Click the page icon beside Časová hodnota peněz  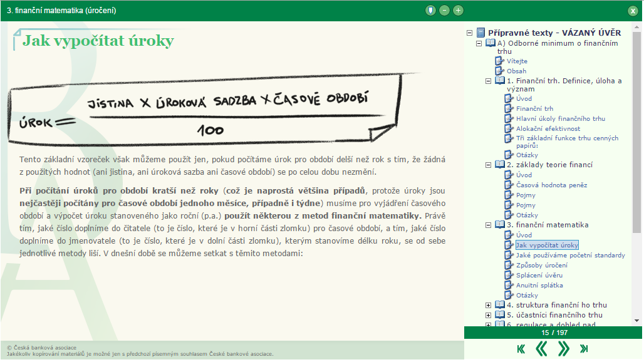pyautogui.click(x=509, y=185)
